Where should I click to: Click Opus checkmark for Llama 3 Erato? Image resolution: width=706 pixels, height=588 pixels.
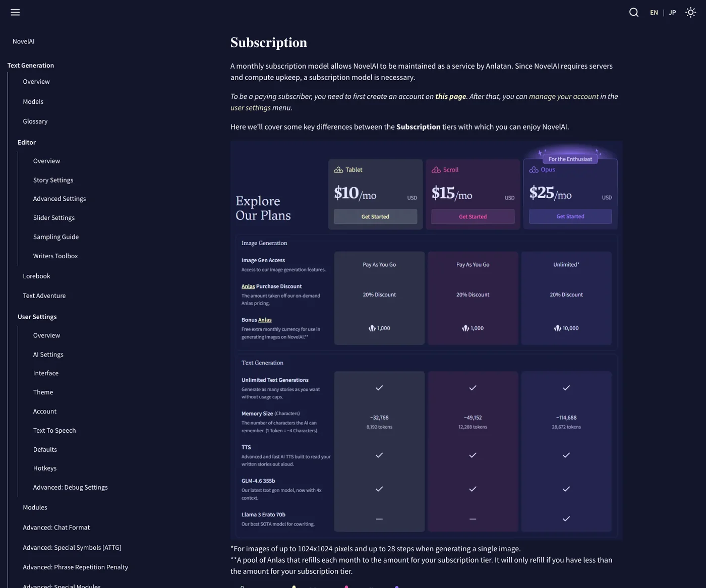point(566,519)
